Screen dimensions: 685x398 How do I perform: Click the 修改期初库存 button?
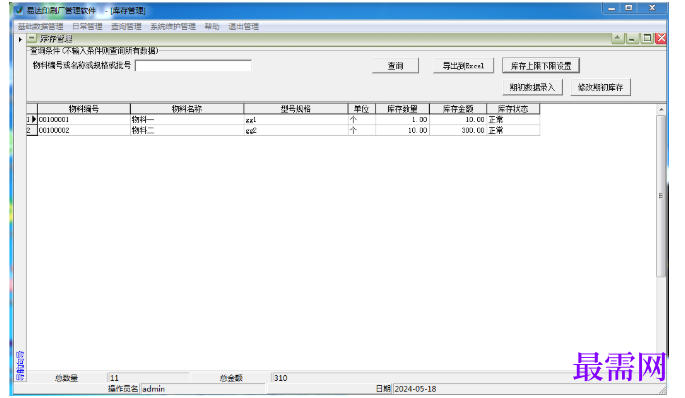[x=600, y=87]
